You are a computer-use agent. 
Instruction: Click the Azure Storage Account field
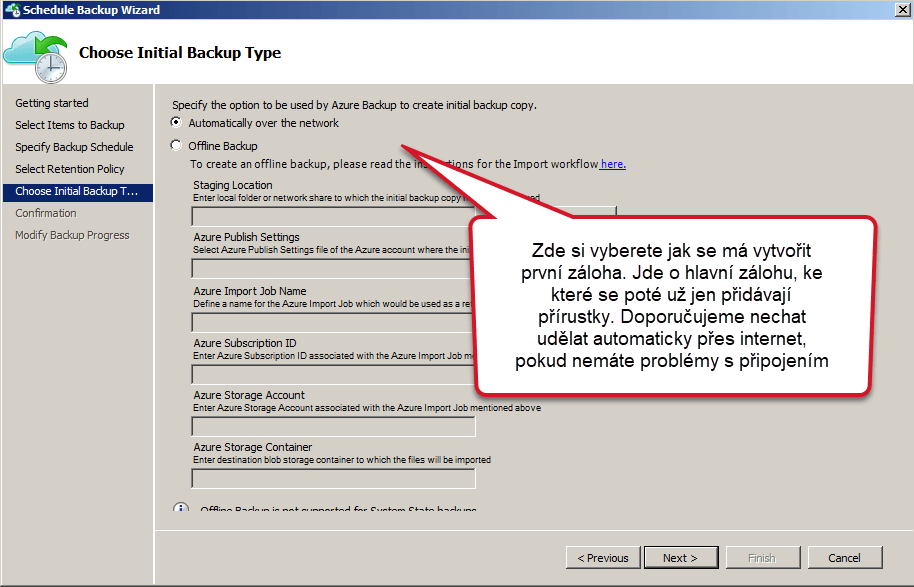pyautogui.click(x=333, y=426)
